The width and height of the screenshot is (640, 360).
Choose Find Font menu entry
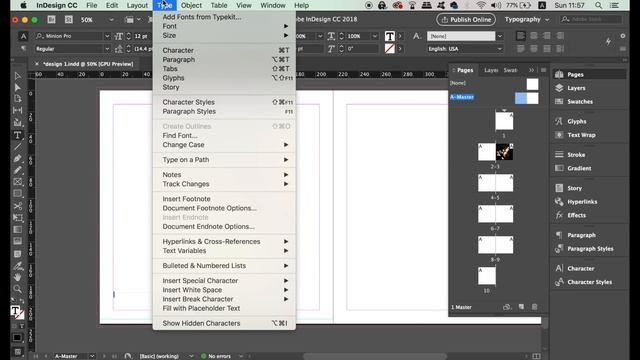point(224,136)
